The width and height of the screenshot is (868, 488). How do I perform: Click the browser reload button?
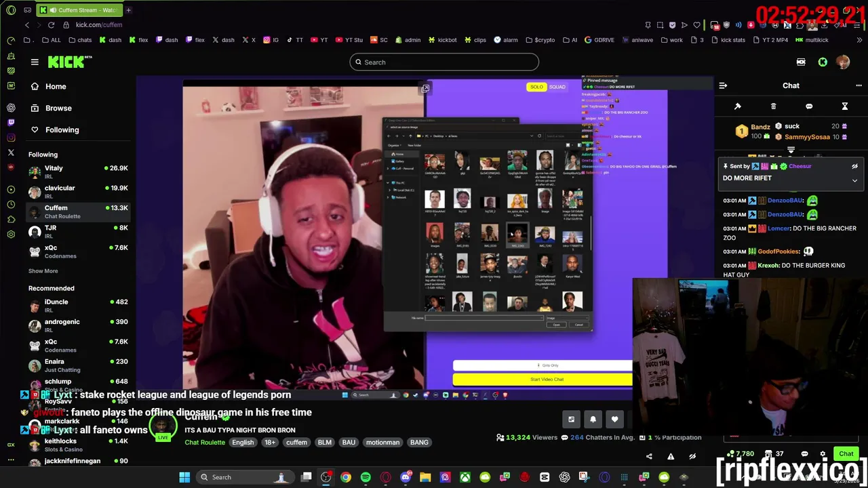[x=51, y=25]
